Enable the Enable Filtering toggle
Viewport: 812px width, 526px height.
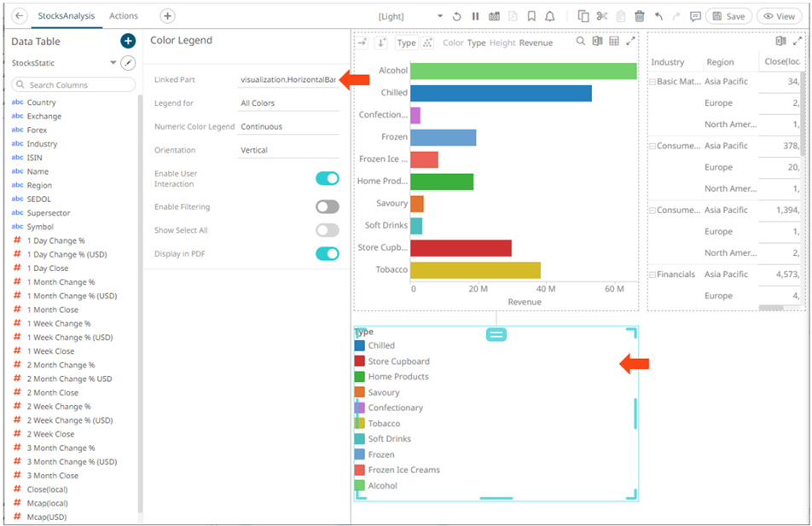click(x=327, y=206)
